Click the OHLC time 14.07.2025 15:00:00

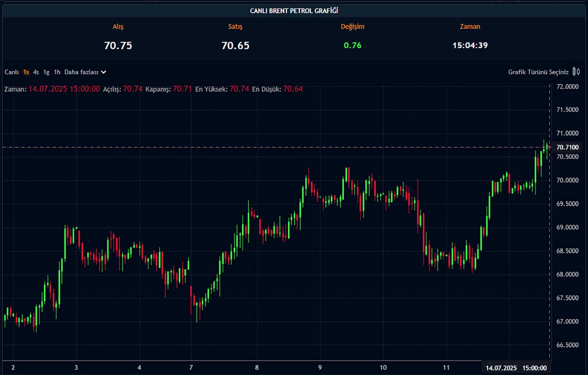[64, 89]
